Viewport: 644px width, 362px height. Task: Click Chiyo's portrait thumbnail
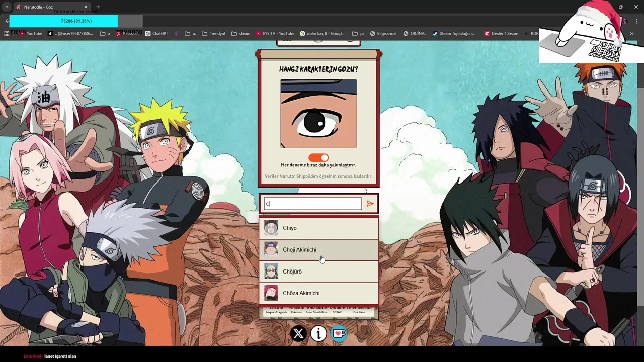point(271,228)
